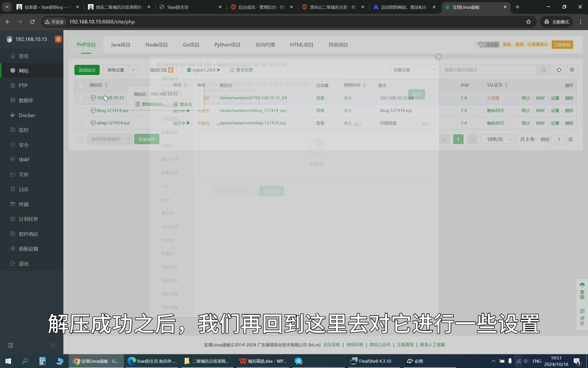The image size is (588, 368).
Task: Switch to the 反向代理 tab
Action: [x=265, y=45]
